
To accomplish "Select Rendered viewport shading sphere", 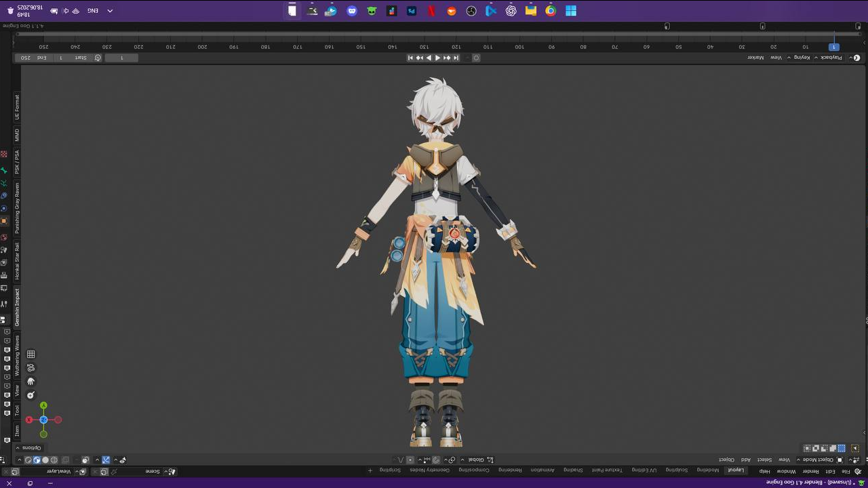I will (28, 460).
